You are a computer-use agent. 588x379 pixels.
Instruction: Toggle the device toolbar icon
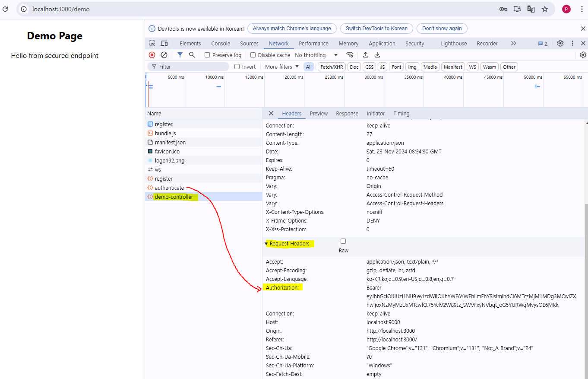[164, 43]
